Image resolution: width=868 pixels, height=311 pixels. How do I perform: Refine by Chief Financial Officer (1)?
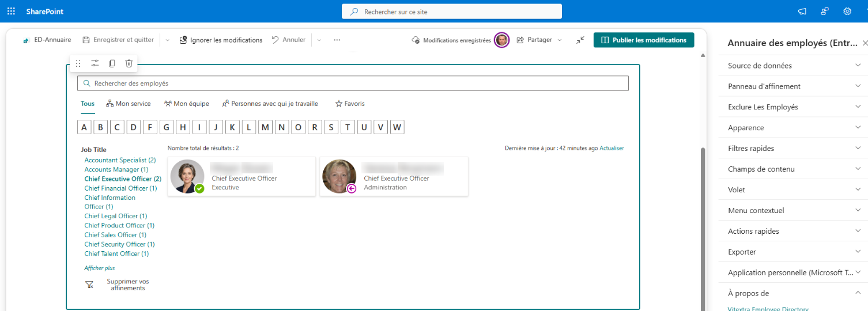(x=120, y=188)
